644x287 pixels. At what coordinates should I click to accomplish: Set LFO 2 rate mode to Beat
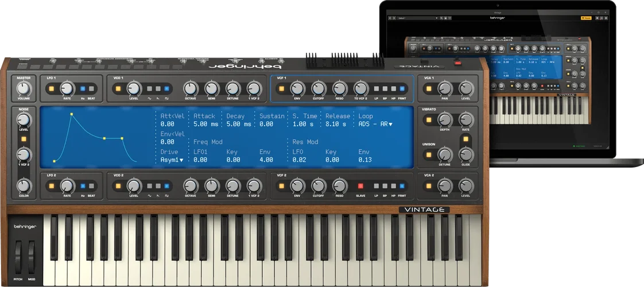[x=91, y=186]
